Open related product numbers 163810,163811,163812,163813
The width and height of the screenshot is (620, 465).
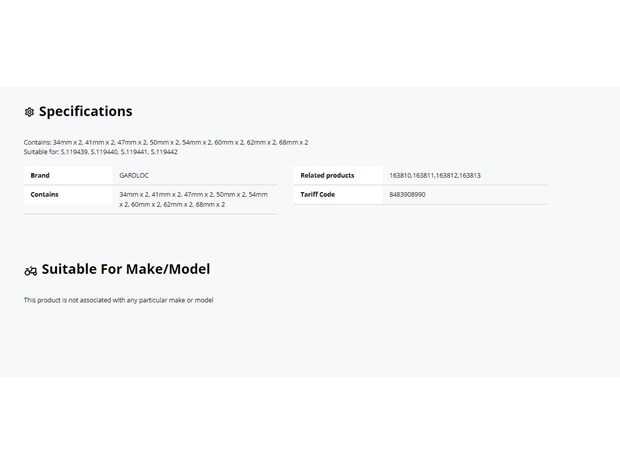[435, 176]
